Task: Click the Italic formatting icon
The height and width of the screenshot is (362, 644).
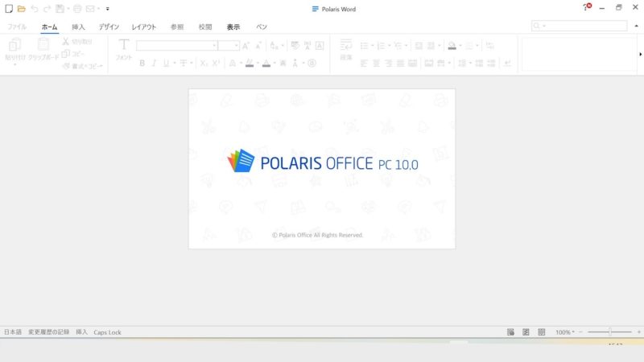Action: coord(154,63)
